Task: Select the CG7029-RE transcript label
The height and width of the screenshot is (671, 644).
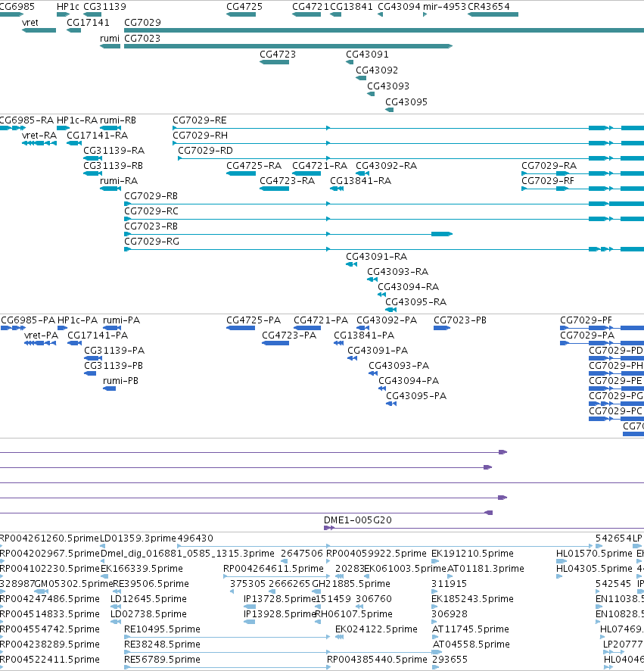Action: [x=200, y=120]
